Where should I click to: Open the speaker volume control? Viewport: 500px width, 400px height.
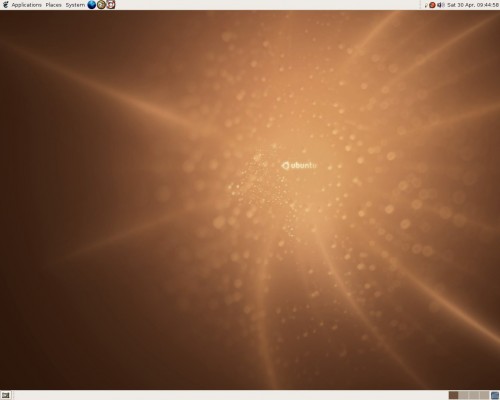coord(440,5)
